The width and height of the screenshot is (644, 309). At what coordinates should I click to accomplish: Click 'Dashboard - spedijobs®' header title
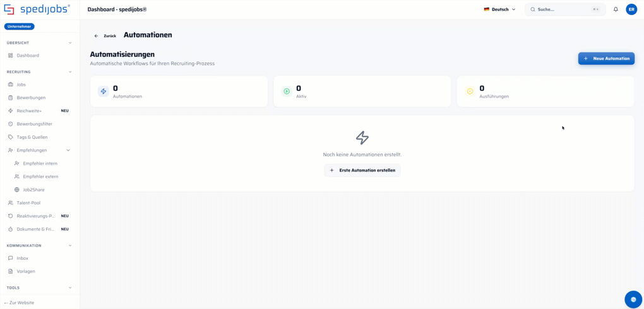pos(117,9)
